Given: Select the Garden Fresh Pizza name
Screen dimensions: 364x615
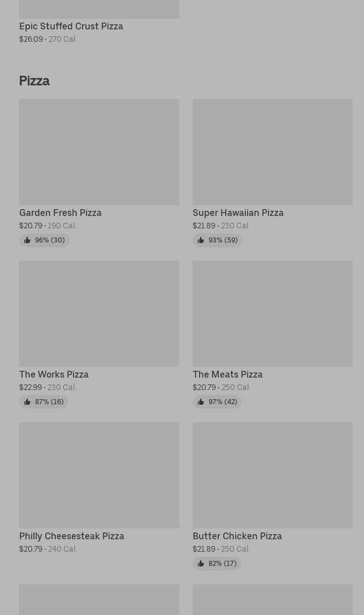Looking at the screenshot, I should pos(60,213).
